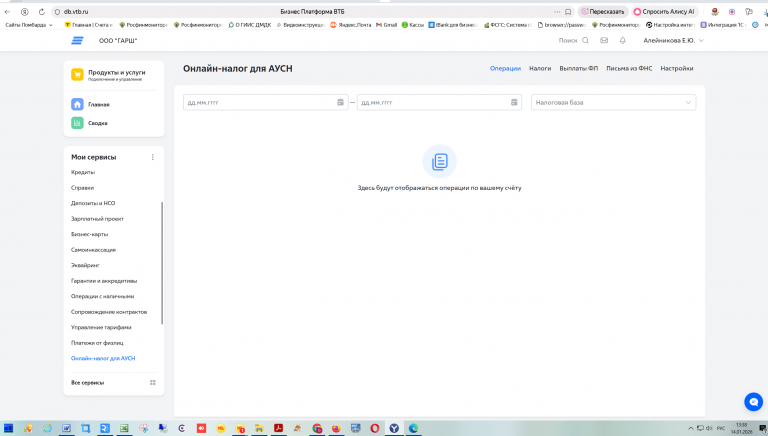This screenshot has height=436, width=768.
Task: Click the start date input field
Action: [x=265, y=102]
